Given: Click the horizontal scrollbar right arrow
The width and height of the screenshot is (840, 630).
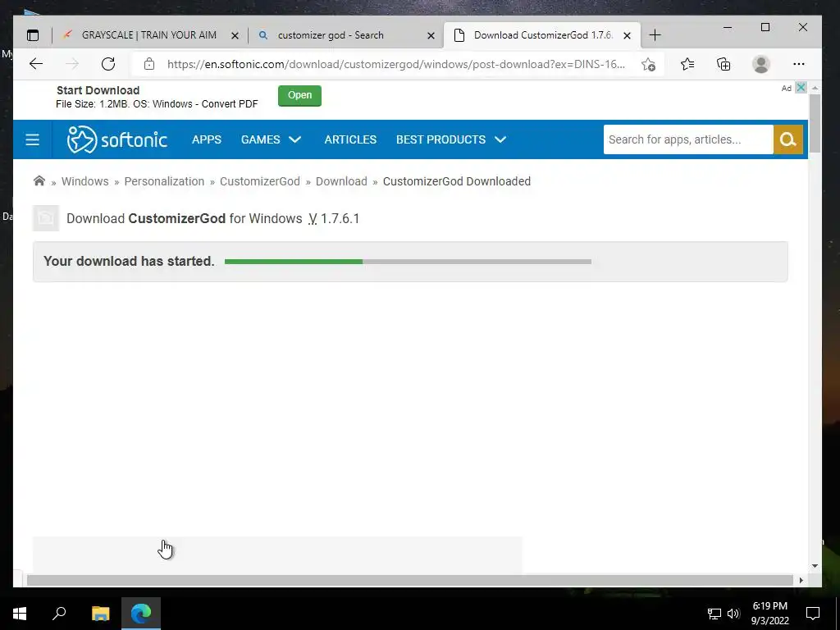Looking at the screenshot, I should (x=801, y=580).
